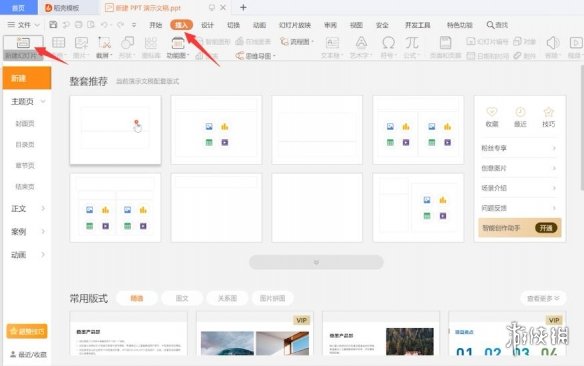Select the 结束页 sidebar item

(x=25, y=186)
